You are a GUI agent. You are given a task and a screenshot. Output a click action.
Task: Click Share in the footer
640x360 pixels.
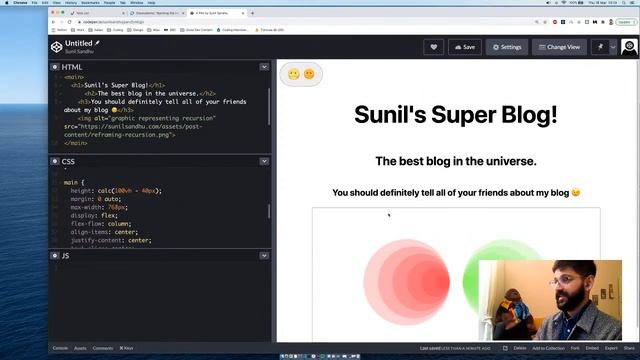click(x=629, y=348)
